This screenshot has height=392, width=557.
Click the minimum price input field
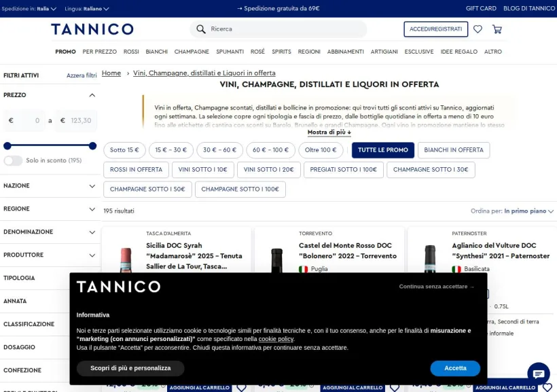tap(24, 121)
